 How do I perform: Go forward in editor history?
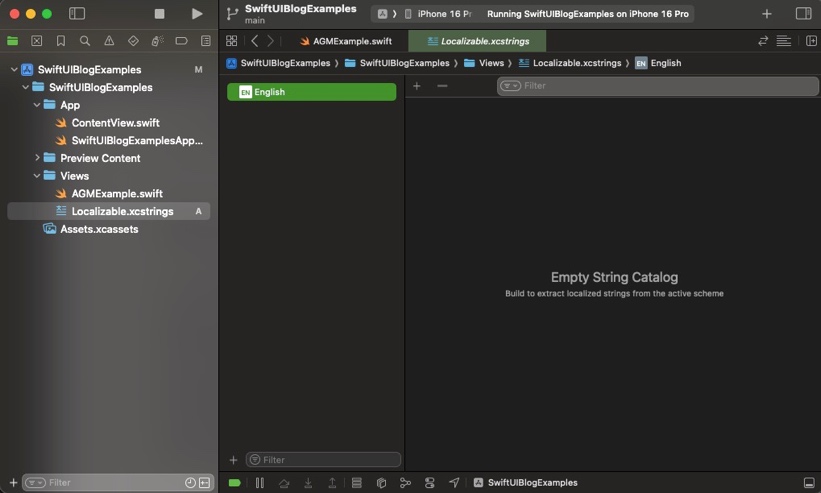click(x=270, y=41)
